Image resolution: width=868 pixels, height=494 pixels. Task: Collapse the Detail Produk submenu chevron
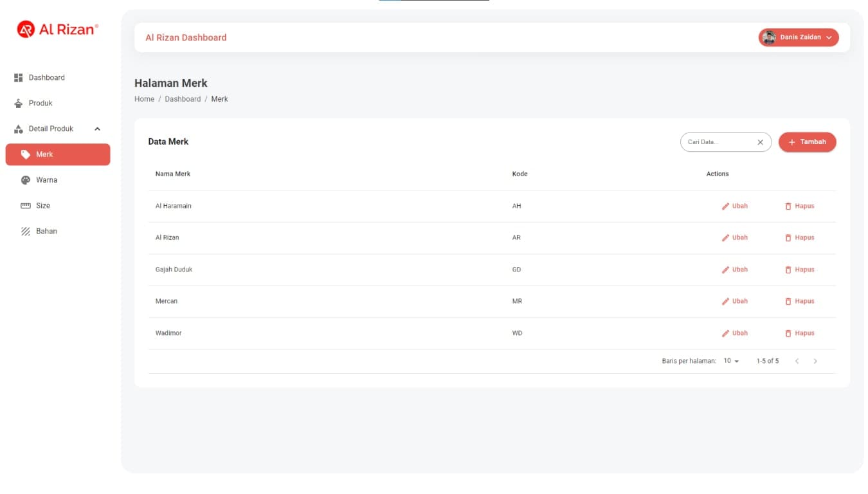(97, 129)
